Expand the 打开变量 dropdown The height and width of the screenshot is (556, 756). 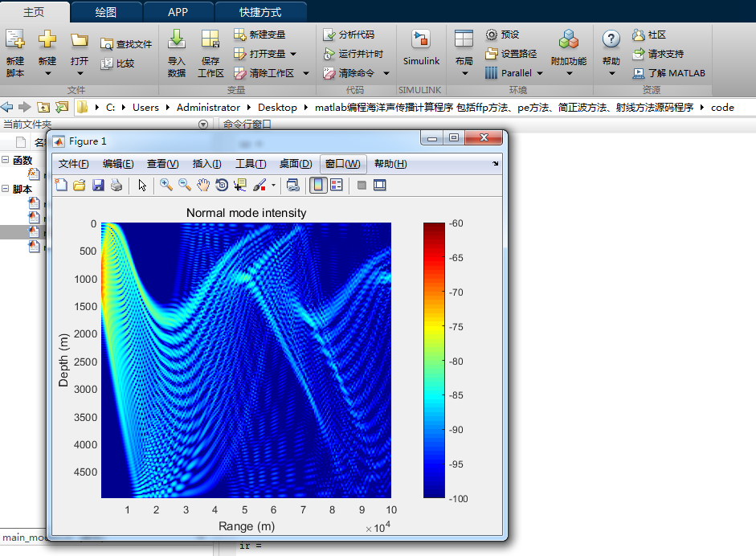[293, 54]
